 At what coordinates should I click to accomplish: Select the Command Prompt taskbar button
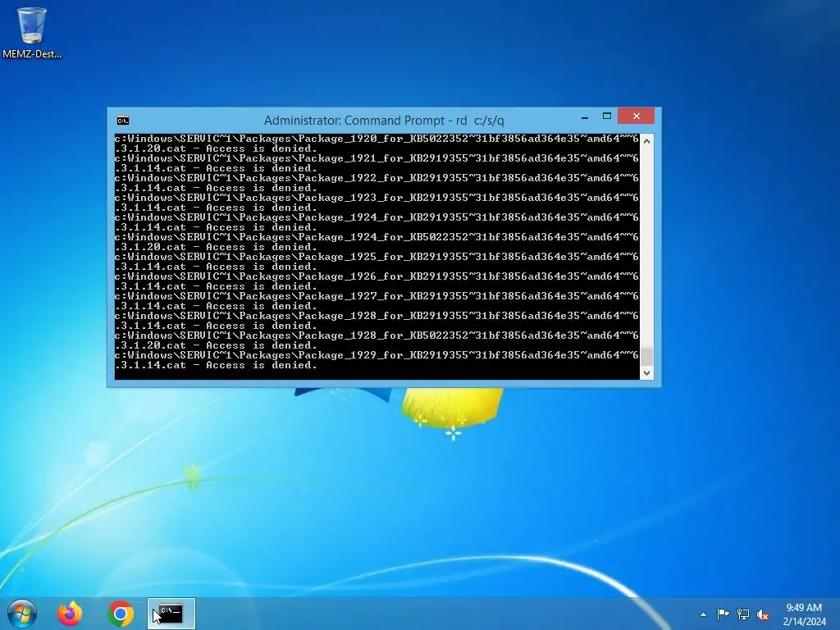tap(171, 614)
